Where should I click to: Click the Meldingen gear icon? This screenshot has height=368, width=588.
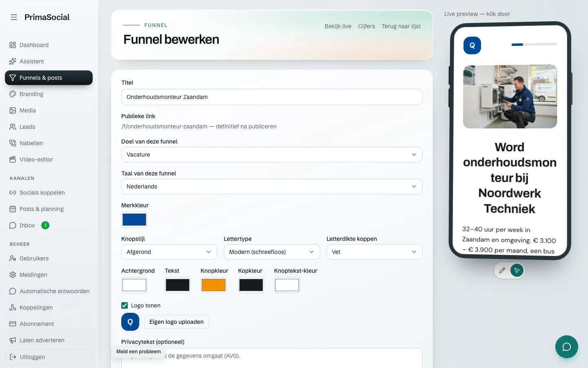[13, 275]
